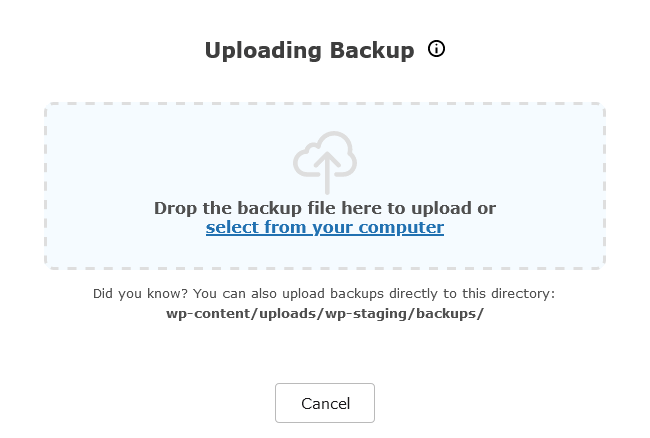Image resolution: width=650 pixels, height=438 pixels.
Task: Click the "Did you know?" hint line
Action: tap(324, 294)
